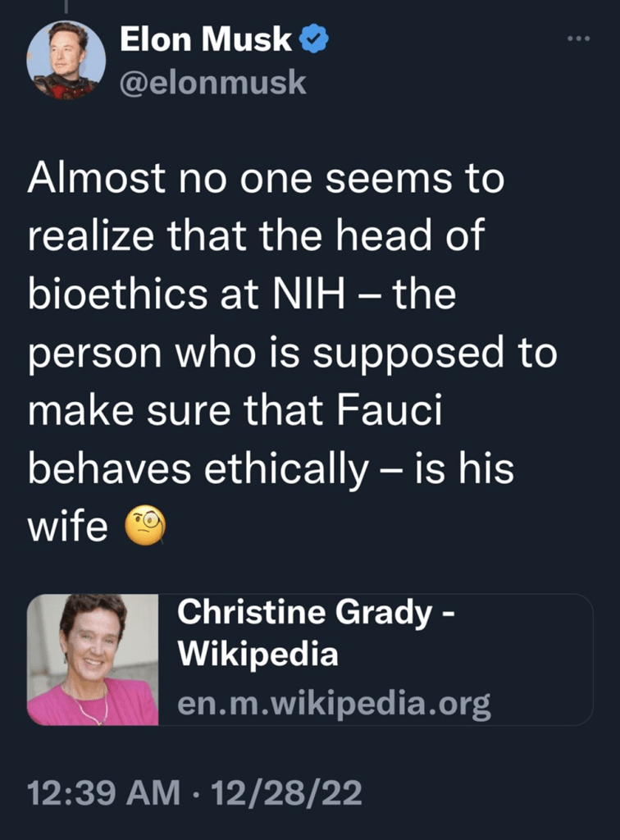This screenshot has width=620, height=840.
Task: Click the word "bioethics" in the tweet
Action: tap(117, 294)
